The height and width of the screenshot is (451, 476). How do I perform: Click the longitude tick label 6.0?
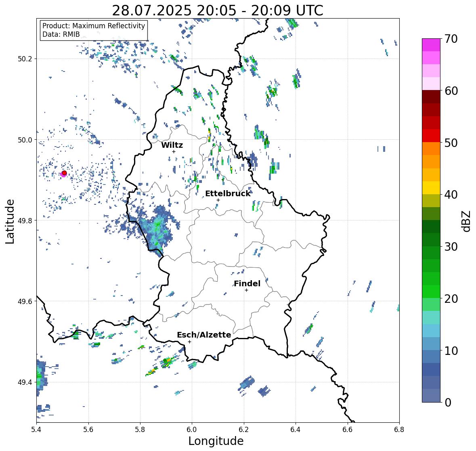pos(192,430)
